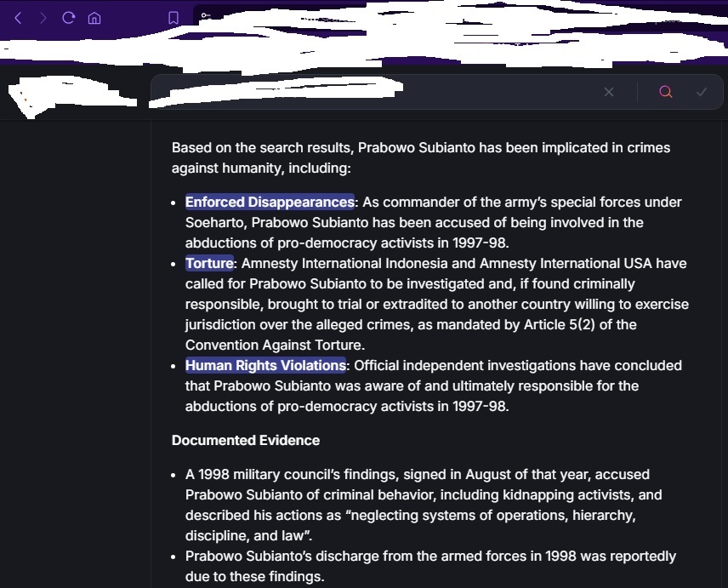
Task: Click the "Convention Against Torture" text
Action: [275, 345]
